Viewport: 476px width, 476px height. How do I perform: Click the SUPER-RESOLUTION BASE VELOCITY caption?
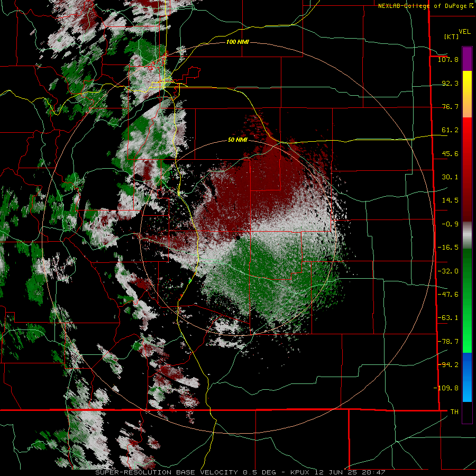click(167, 472)
